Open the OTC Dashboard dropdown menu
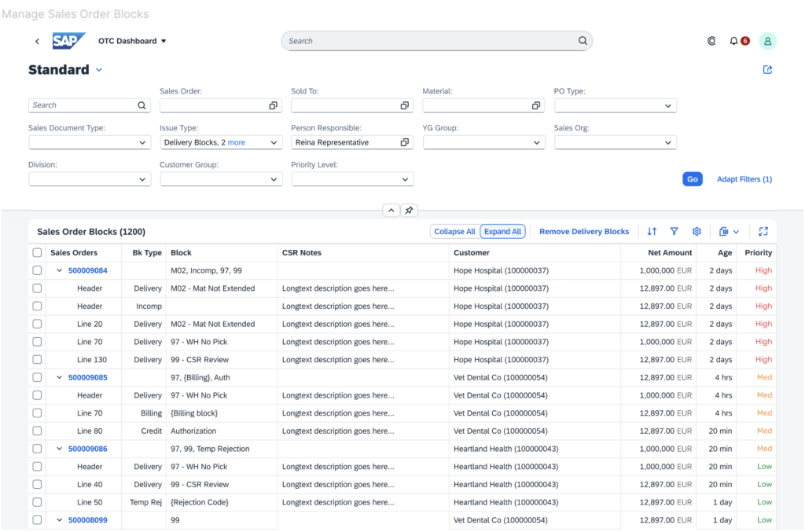 tap(132, 41)
